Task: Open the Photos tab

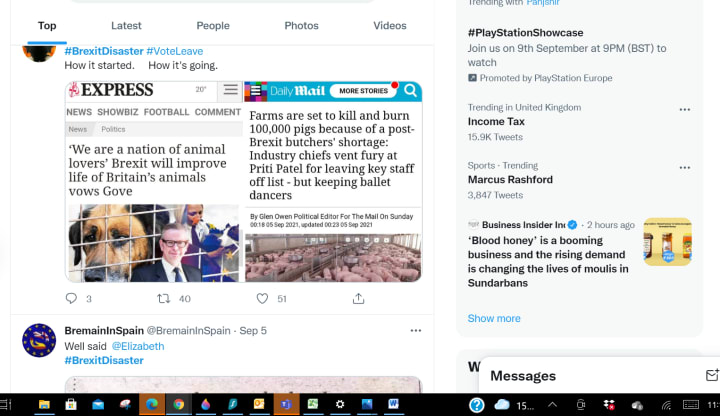Action: (301, 26)
